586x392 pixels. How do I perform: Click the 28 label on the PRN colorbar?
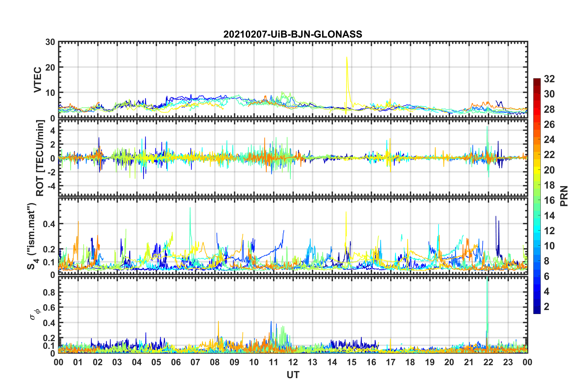coord(549,109)
